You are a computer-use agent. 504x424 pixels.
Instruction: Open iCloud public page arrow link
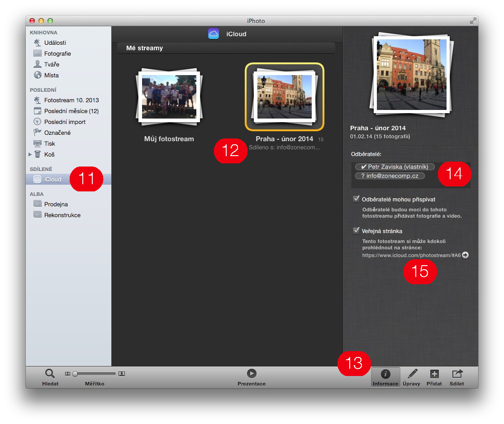click(x=465, y=255)
